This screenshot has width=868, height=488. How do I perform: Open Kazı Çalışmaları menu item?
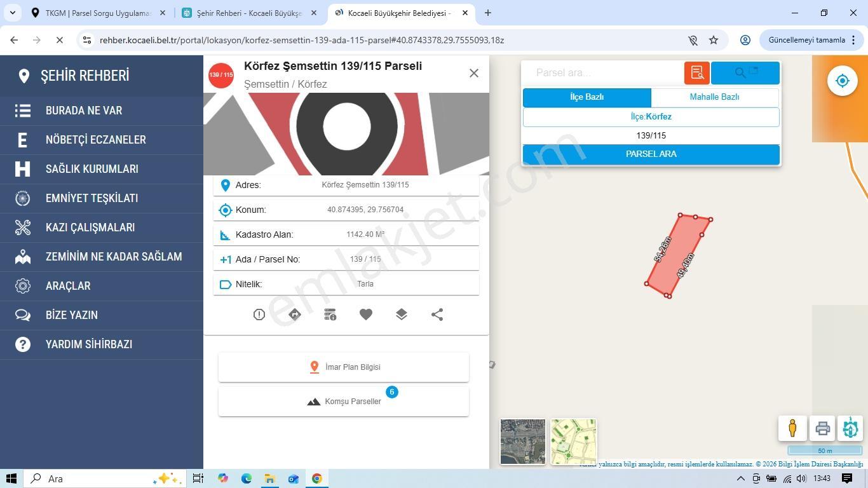point(102,227)
